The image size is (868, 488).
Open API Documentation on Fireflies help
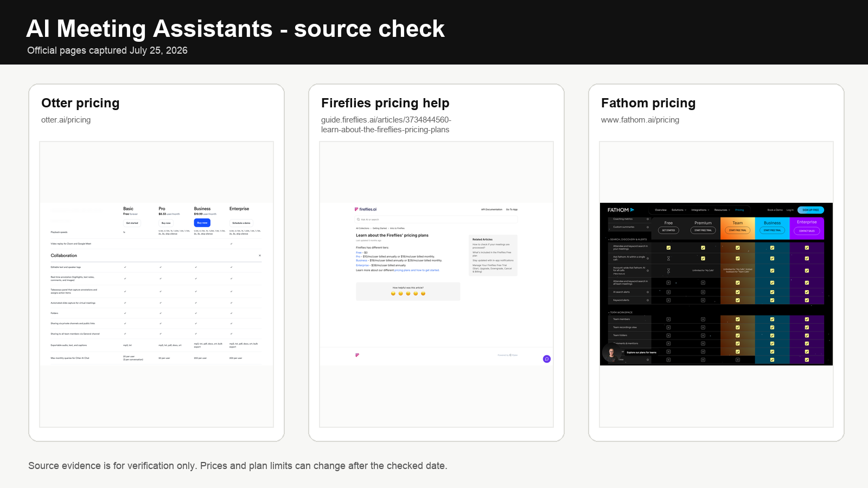[492, 209]
